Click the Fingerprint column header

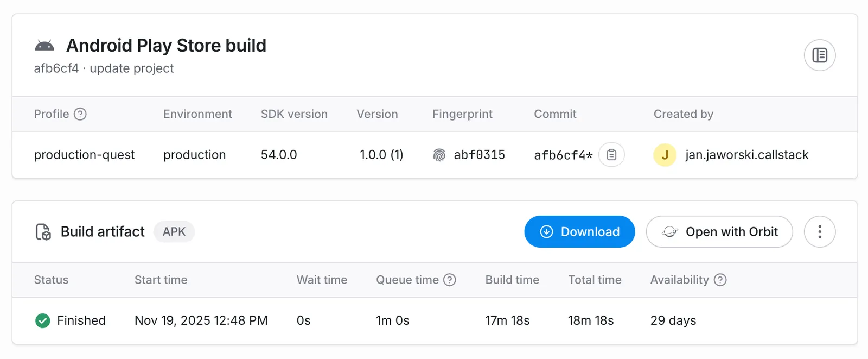point(462,114)
